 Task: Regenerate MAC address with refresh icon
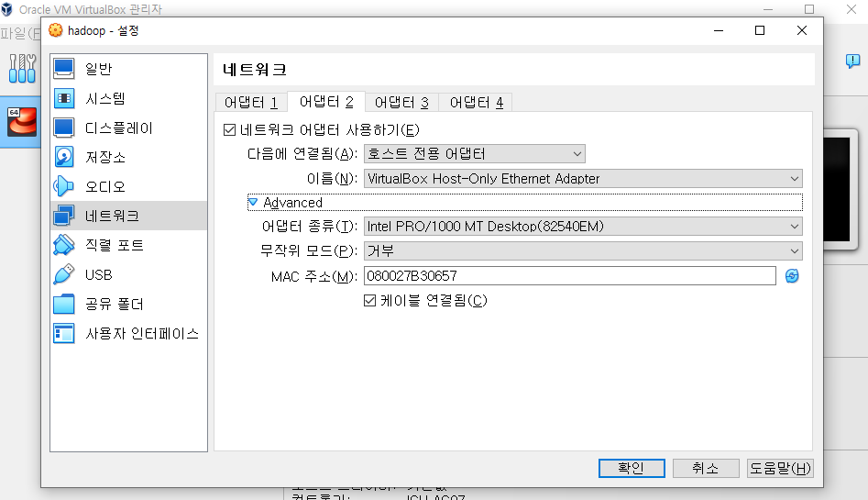tap(792, 275)
